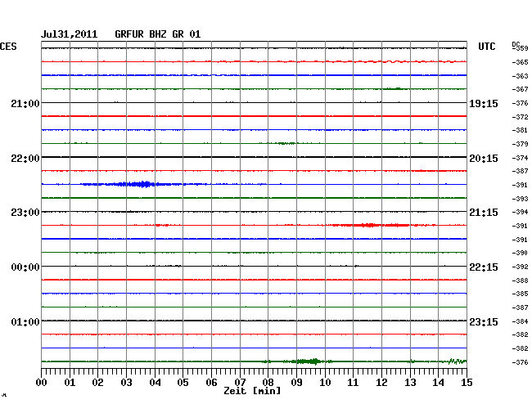
Task: Click minute tick label 08
Action: click(x=268, y=383)
